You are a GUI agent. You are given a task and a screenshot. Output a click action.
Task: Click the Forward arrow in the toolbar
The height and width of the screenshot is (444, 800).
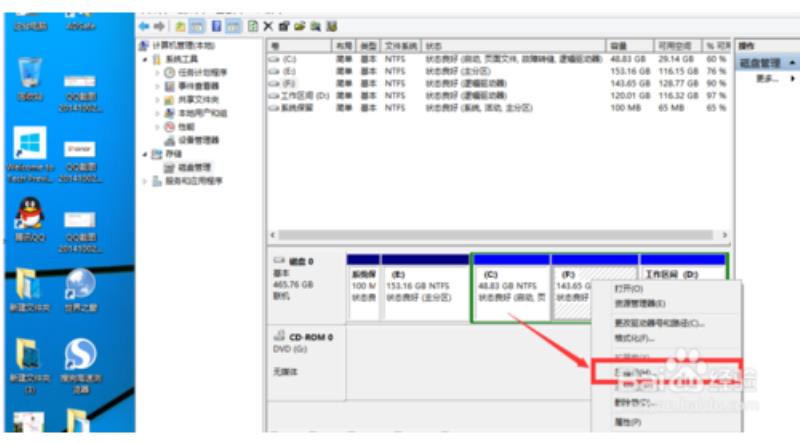(158, 25)
